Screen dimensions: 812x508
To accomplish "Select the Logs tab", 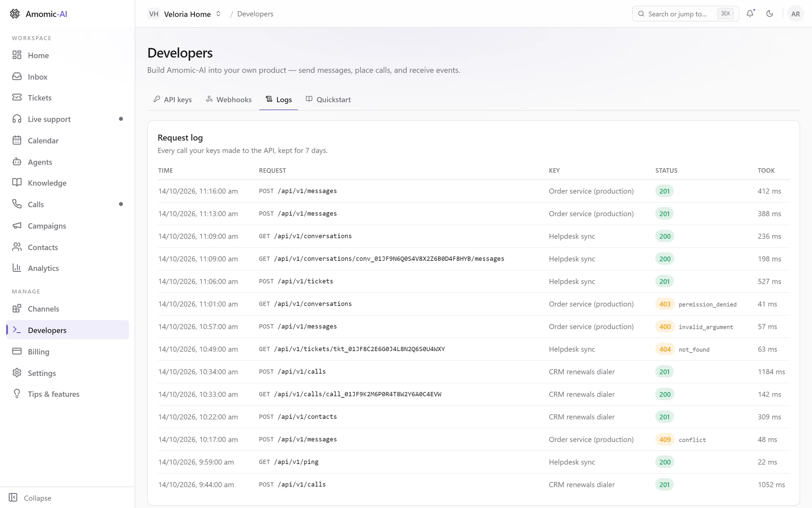I will click(x=279, y=99).
